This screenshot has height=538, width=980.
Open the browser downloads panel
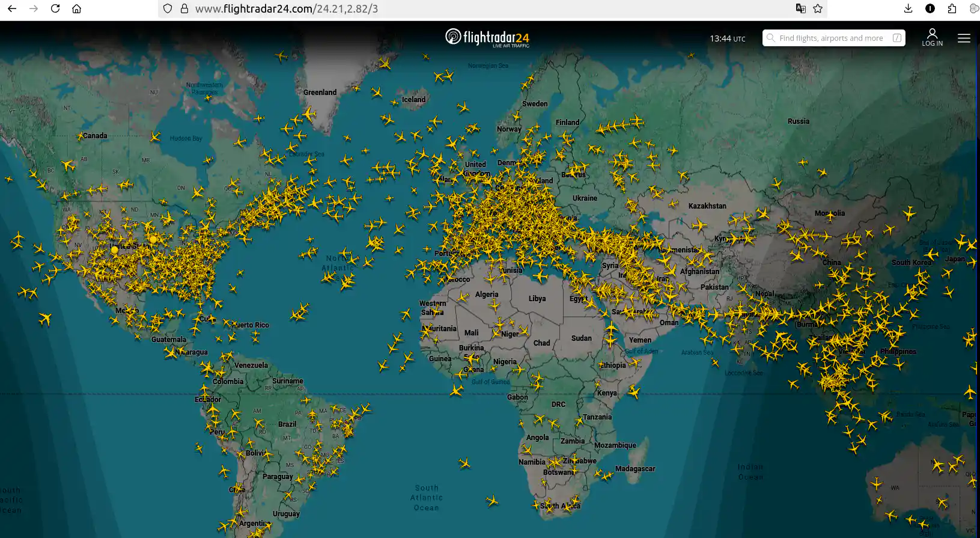click(908, 8)
